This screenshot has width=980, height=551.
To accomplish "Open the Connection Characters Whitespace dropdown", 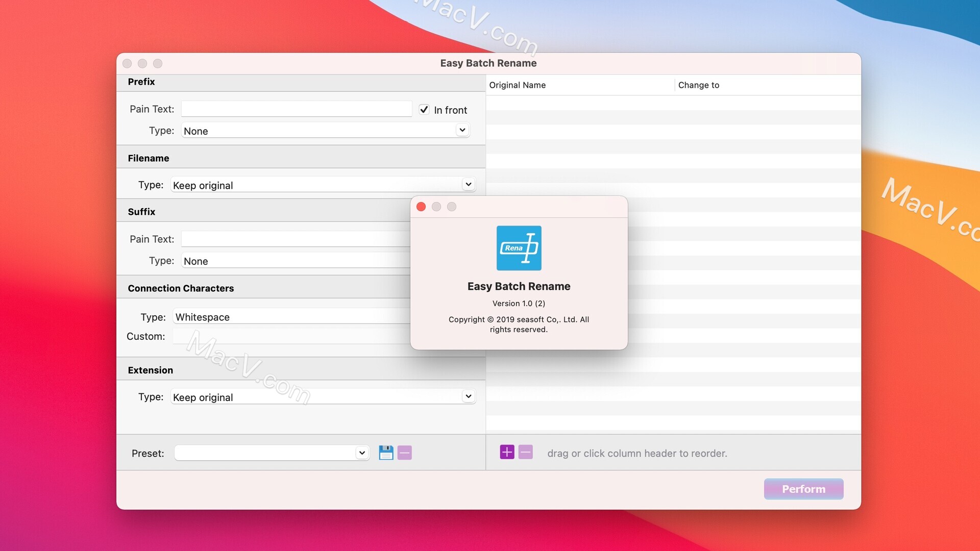I will pyautogui.click(x=291, y=317).
